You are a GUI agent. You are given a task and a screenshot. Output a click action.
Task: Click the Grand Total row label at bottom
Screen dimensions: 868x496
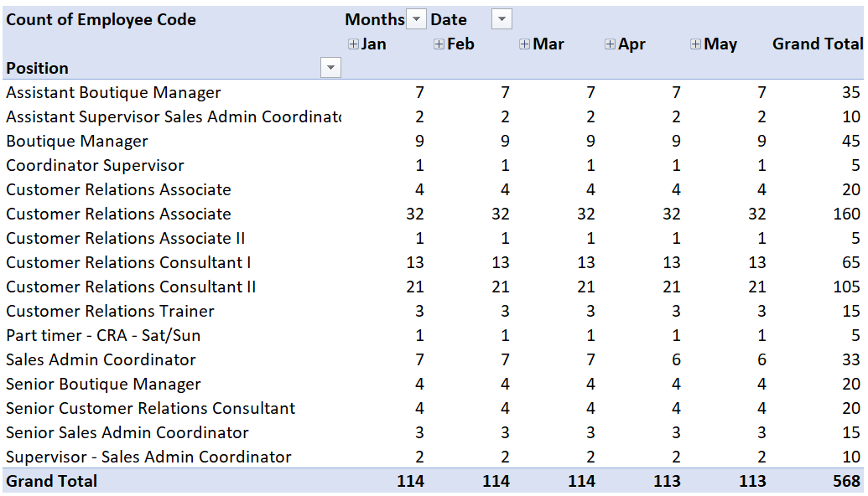tap(52, 482)
